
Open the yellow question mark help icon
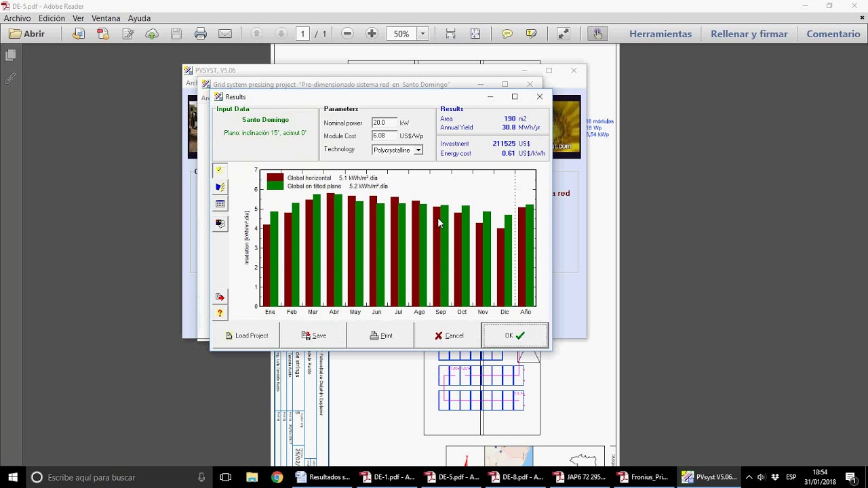pyautogui.click(x=220, y=313)
